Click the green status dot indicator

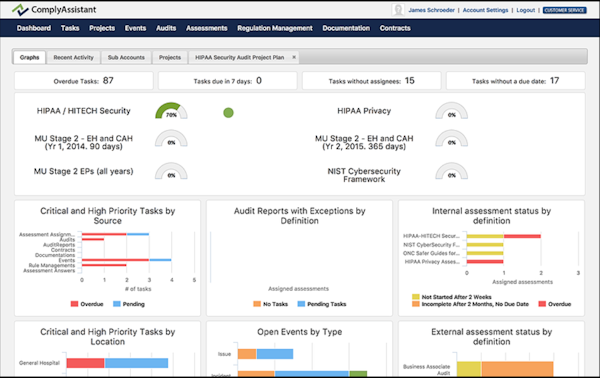[x=228, y=112]
